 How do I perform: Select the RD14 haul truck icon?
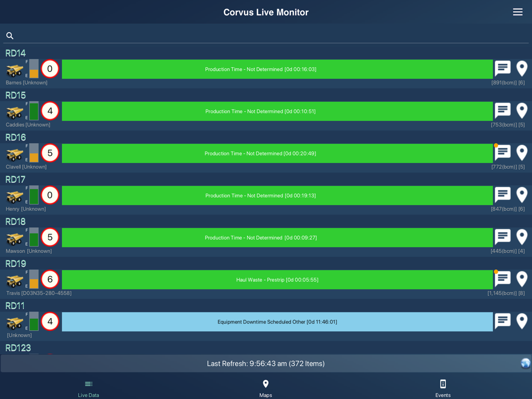pyautogui.click(x=14, y=70)
